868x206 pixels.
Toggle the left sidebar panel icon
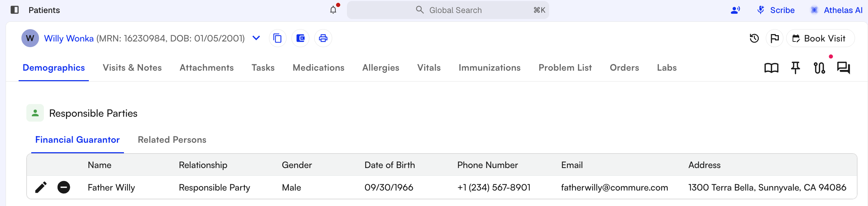click(x=15, y=10)
